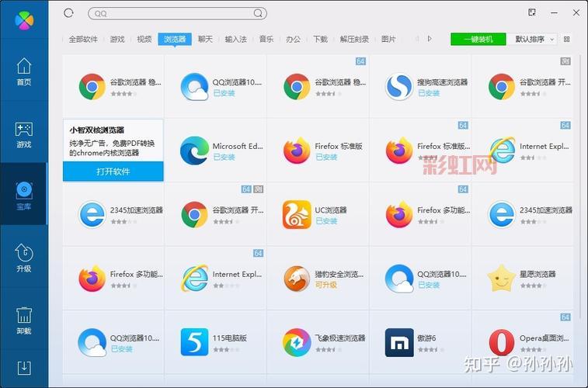Click the 115电脑版 blue icon
The width and height of the screenshot is (588, 388).
pos(194,342)
